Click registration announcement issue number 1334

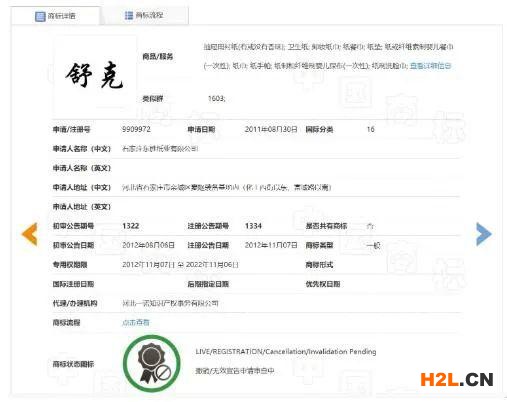point(253,226)
